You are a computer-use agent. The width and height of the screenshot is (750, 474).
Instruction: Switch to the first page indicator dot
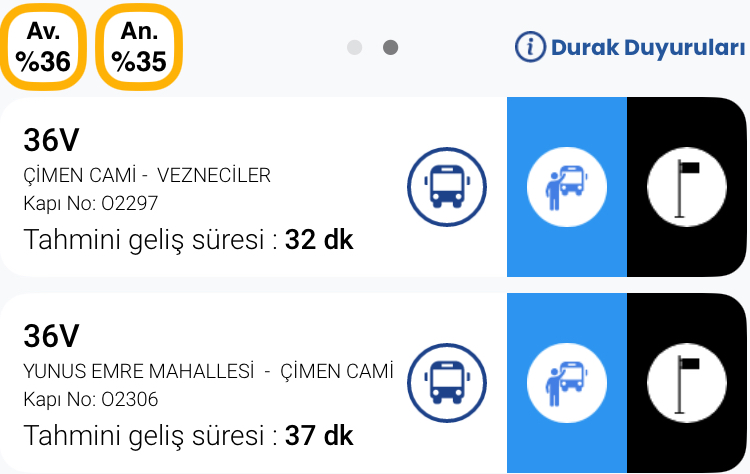(354, 47)
